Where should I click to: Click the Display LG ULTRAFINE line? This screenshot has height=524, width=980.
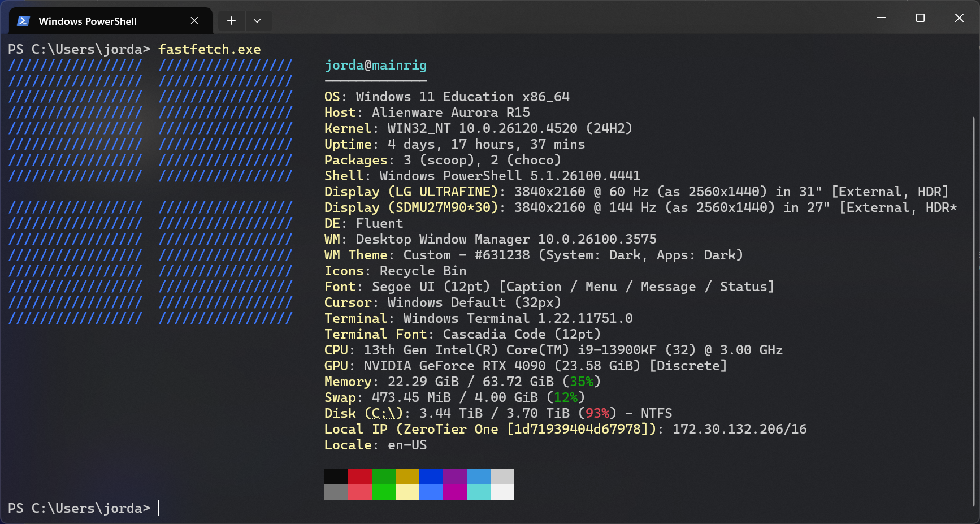[x=636, y=192]
